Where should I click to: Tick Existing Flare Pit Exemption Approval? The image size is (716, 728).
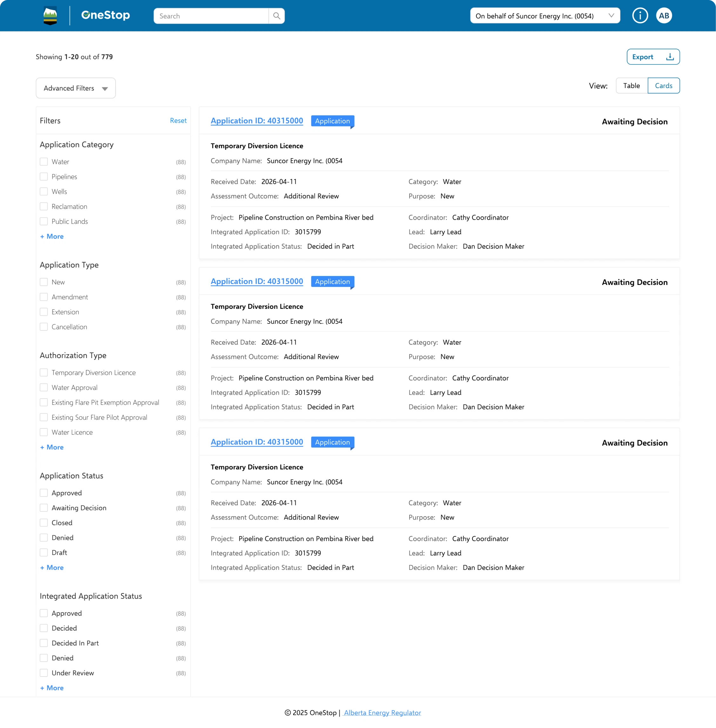[x=44, y=402]
